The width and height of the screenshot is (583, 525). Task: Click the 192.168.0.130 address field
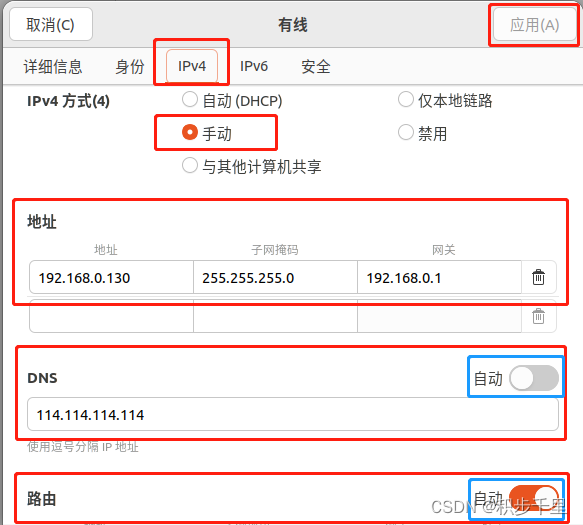pos(111,277)
